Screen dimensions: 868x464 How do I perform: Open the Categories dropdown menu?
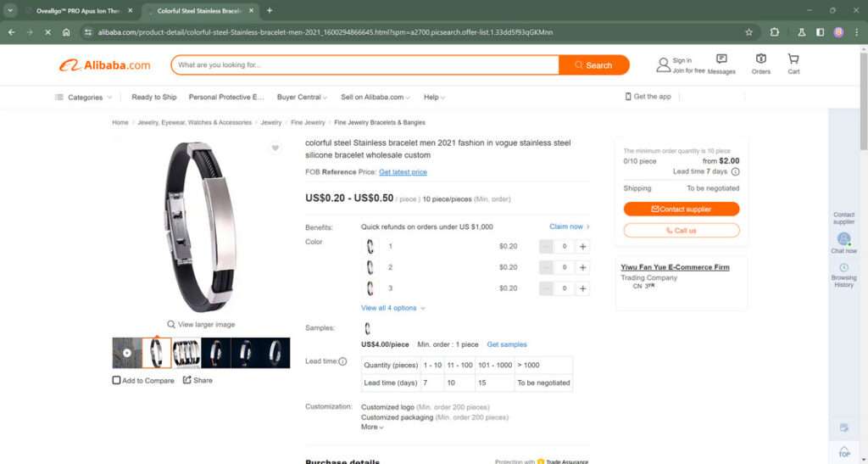(84, 97)
